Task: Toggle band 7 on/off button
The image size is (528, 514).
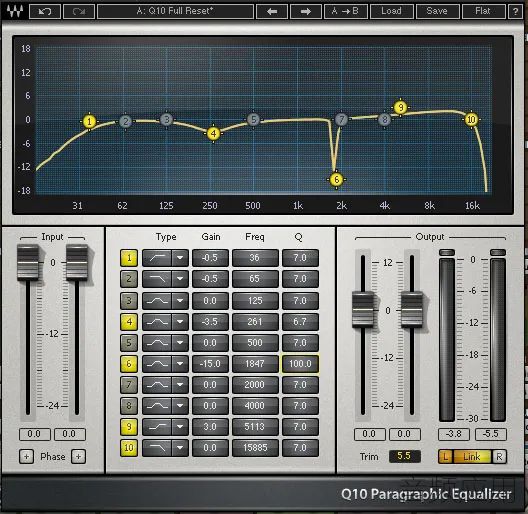Action: [129, 385]
